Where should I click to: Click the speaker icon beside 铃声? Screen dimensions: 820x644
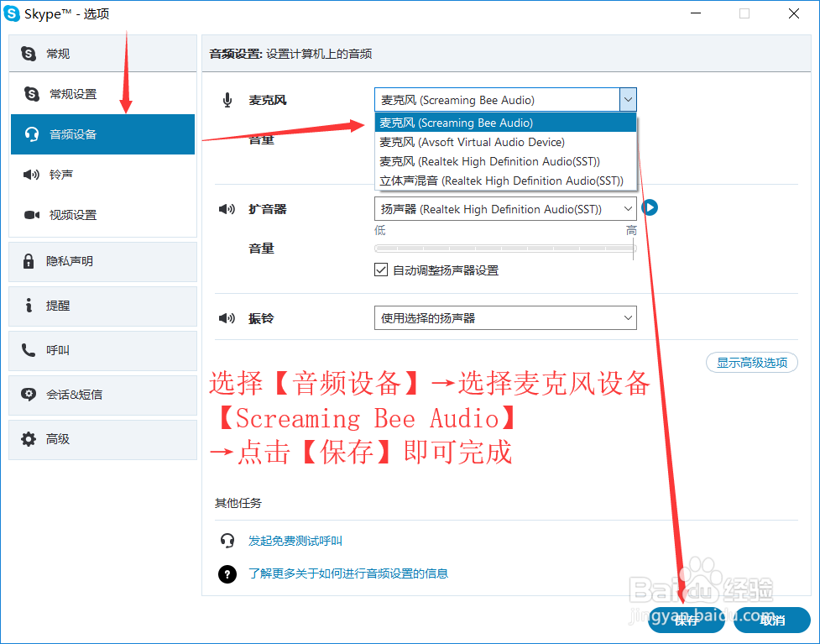[x=31, y=175]
